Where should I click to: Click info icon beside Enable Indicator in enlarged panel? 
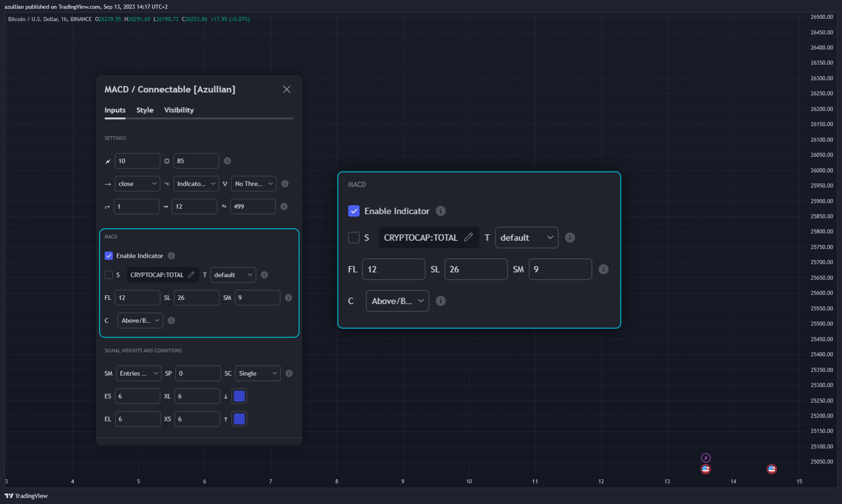click(441, 211)
